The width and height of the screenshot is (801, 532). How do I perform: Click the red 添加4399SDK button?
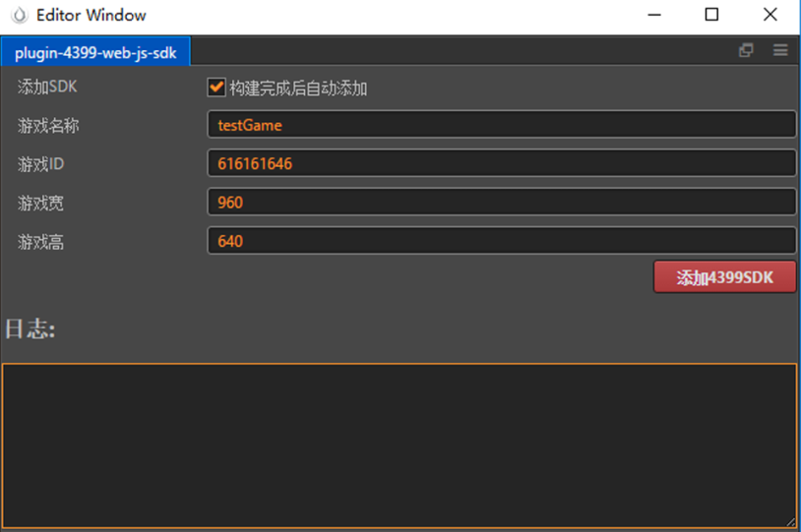point(724,277)
